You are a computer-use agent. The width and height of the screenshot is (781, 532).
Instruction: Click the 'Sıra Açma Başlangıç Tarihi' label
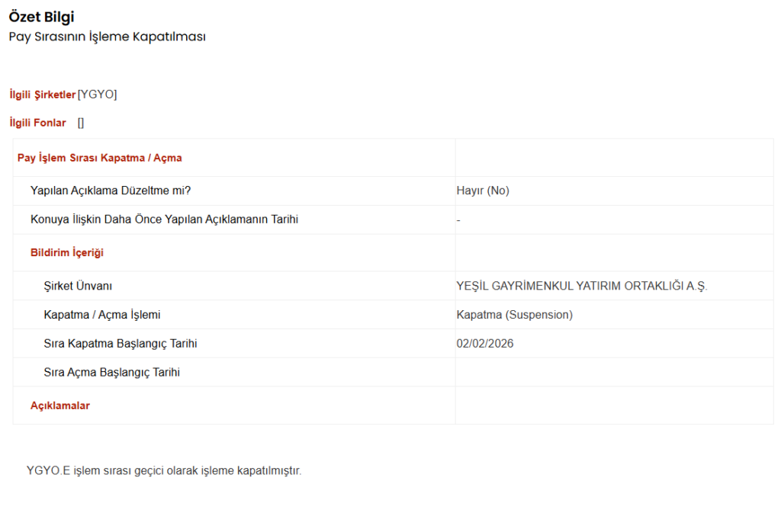[x=112, y=373]
